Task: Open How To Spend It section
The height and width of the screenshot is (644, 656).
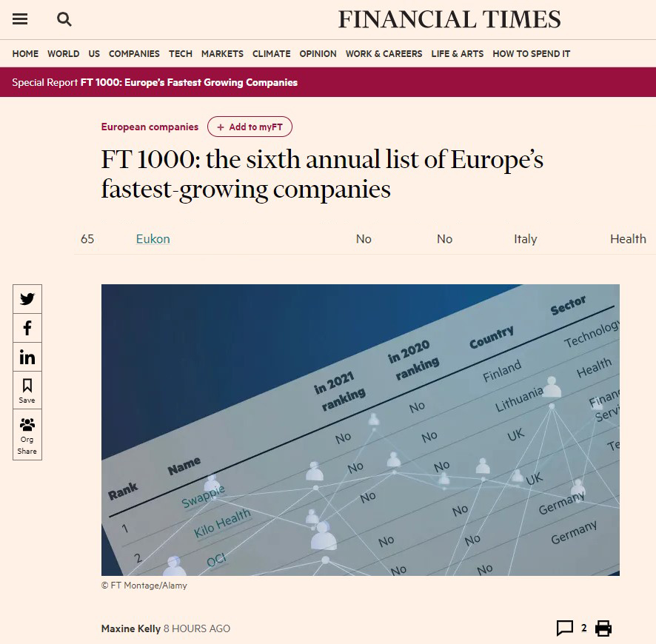Action: 532,53
